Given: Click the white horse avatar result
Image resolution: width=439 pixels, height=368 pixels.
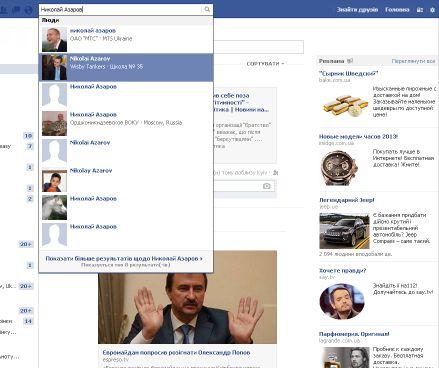Looking at the screenshot, I should coord(54,207).
